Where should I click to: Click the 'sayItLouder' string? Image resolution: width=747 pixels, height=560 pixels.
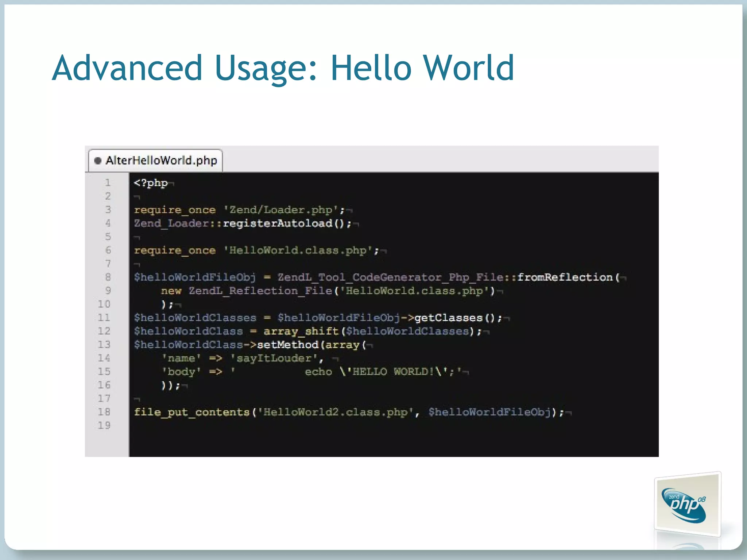(x=274, y=358)
